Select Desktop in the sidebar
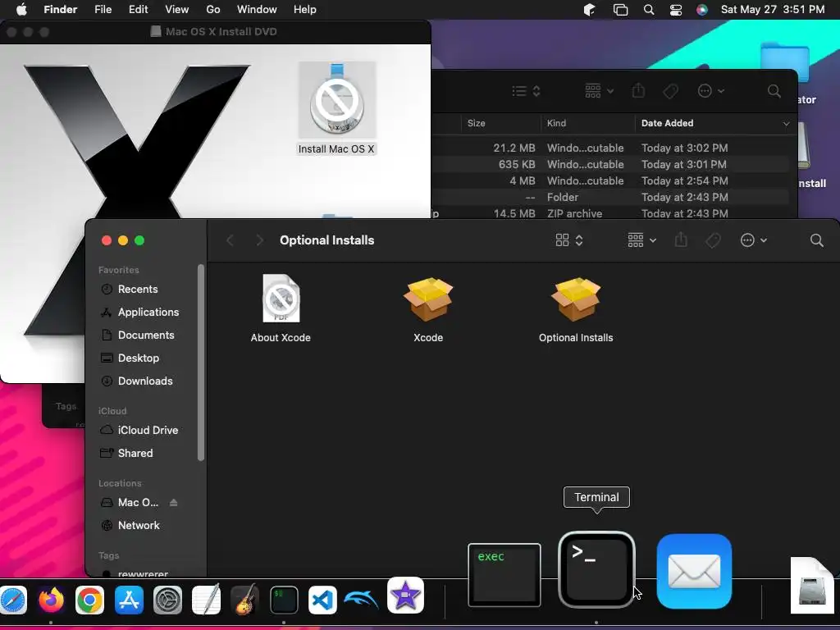The width and height of the screenshot is (840, 630). pos(146,358)
